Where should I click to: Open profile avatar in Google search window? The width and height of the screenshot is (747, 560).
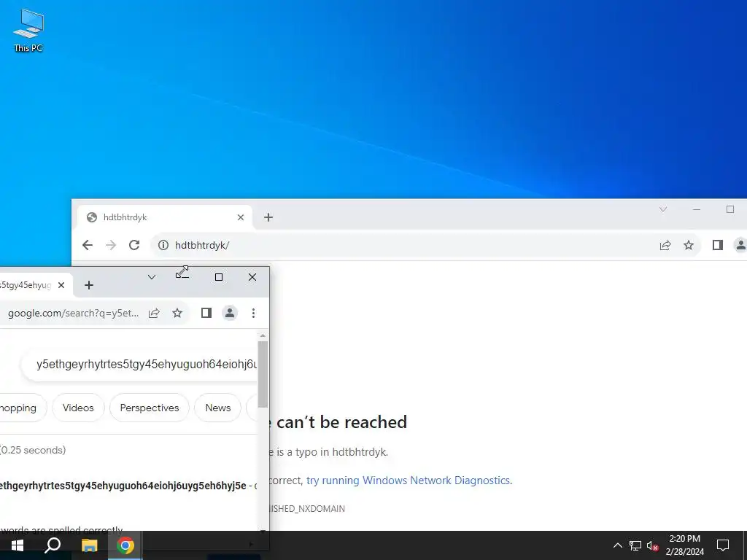[230, 313]
